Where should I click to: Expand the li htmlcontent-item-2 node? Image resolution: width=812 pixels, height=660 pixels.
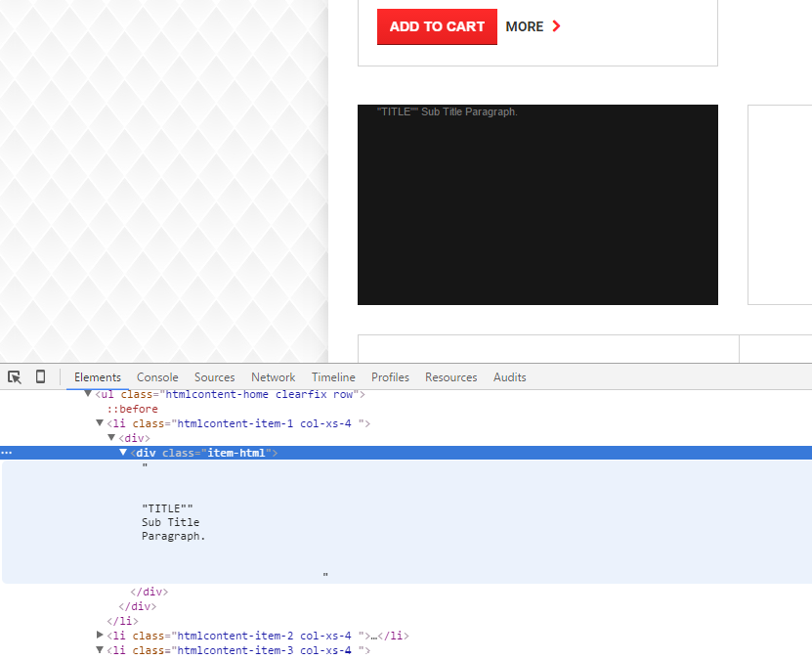[x=100, y=635]
